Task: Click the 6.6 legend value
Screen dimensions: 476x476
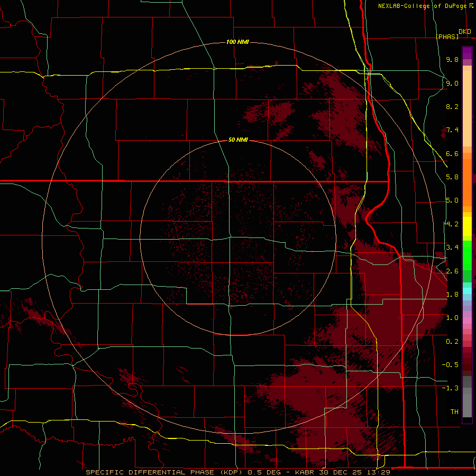Action: (x=452, y=153)
